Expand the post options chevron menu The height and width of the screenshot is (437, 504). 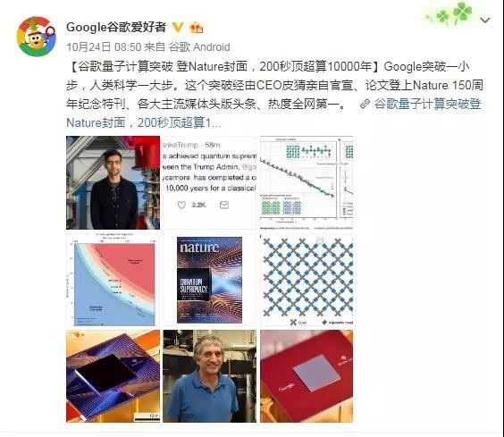(x=484, y=20)
